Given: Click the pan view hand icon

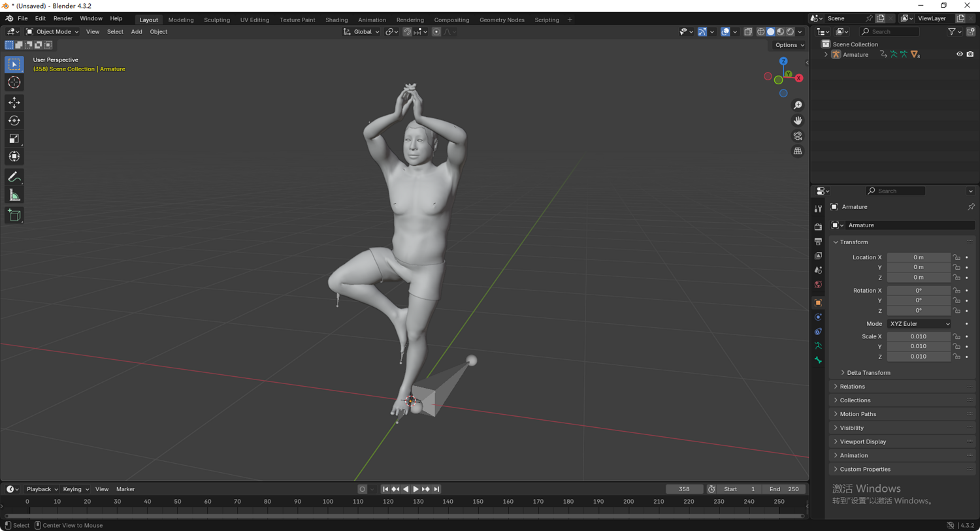Looking at the screenshot, I should (x=798, y=120).
